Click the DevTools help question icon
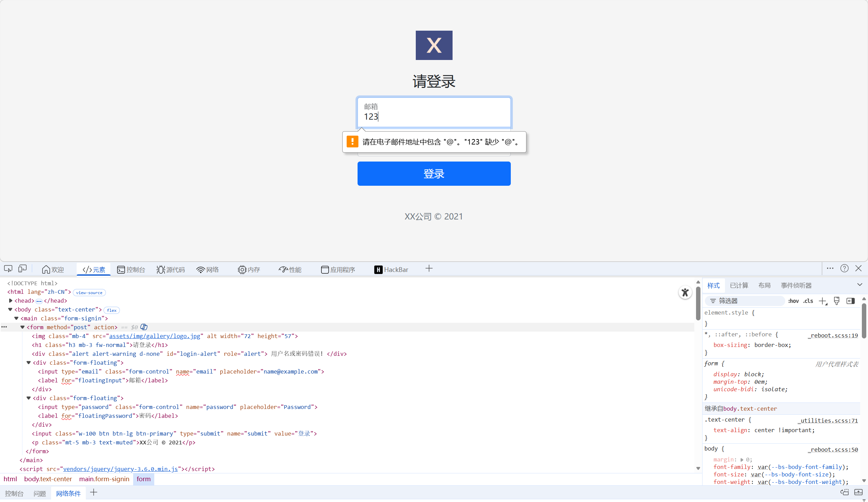868x502 pixels. pos(844,269)
